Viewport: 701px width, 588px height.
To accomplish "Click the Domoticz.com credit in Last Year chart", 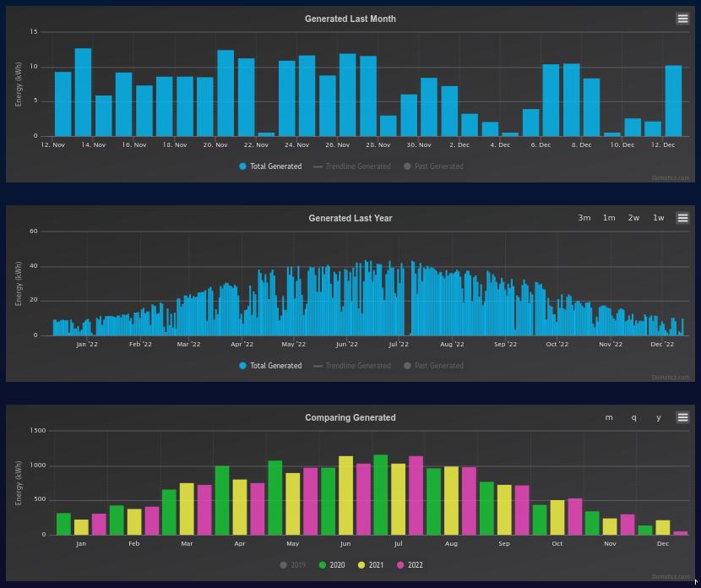I will click(x=670, y=378).
